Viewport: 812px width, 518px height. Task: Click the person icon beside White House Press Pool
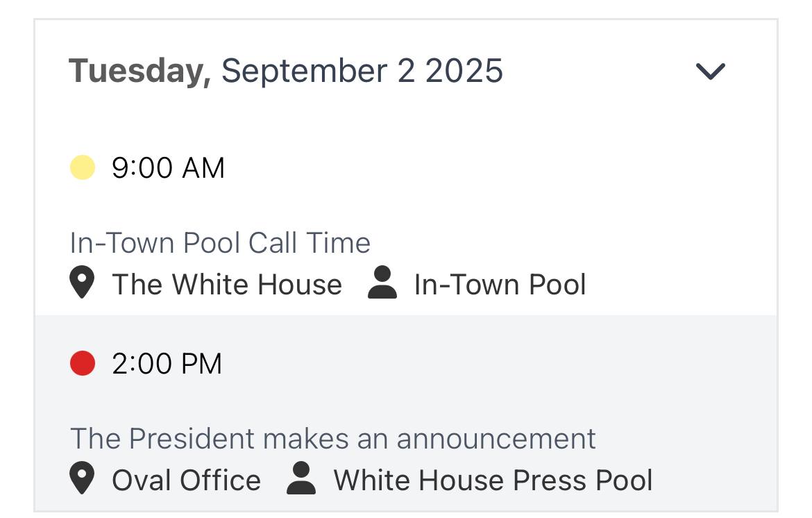301,480
